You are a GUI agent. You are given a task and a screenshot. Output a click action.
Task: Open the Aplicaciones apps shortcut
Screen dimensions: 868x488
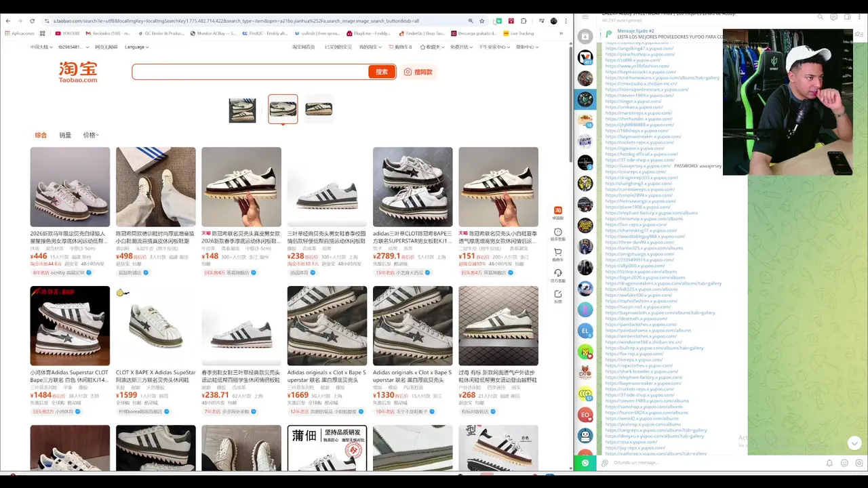click(19, 33)
